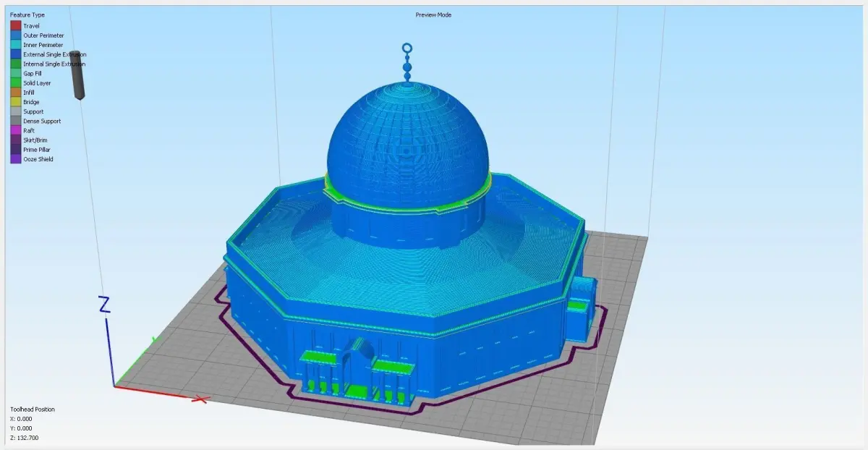Click the red Travel color swatch
The width and height of the screenshot is (868, 450).
click(x=15, y=25)
